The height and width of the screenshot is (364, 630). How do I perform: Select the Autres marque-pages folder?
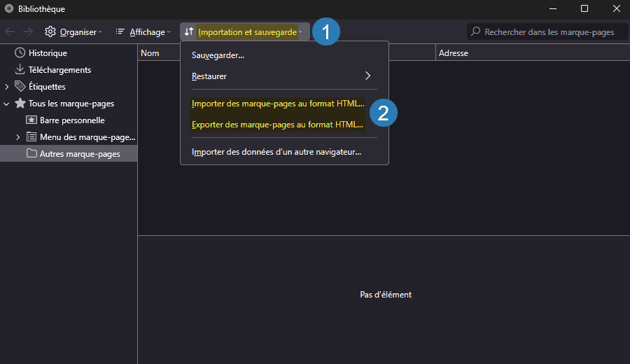[x=69, y=153]
